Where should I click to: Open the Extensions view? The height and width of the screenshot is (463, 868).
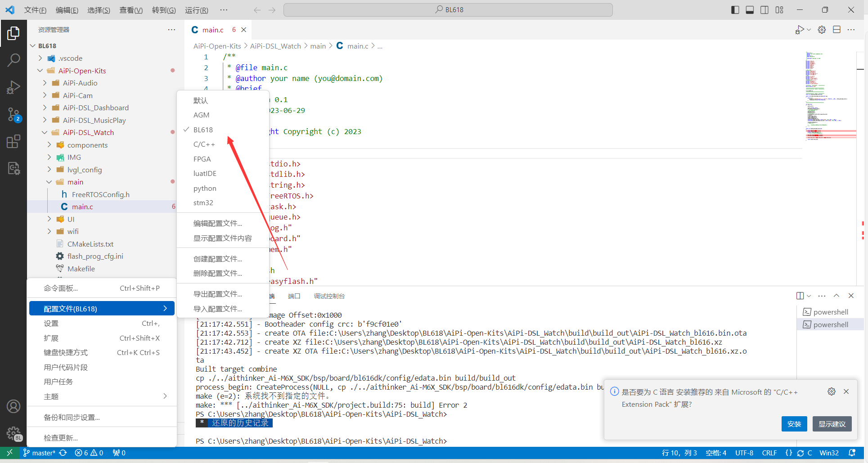pos(13,142)
